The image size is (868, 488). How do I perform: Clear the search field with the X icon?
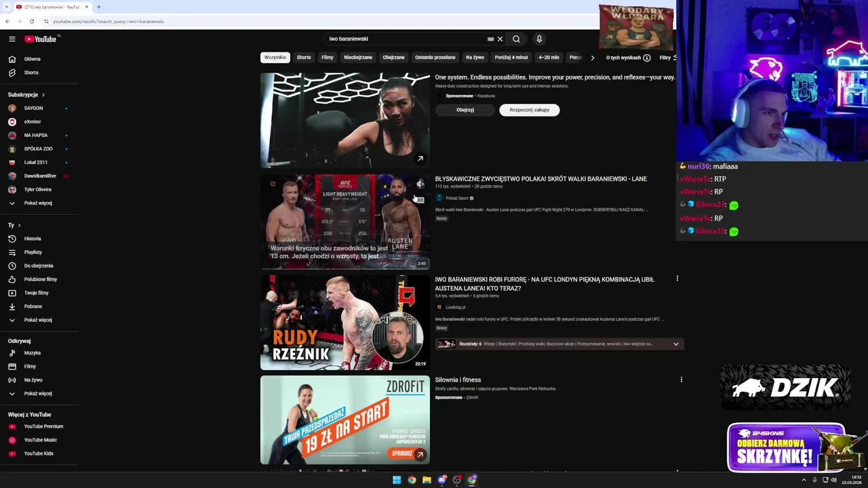500,39
